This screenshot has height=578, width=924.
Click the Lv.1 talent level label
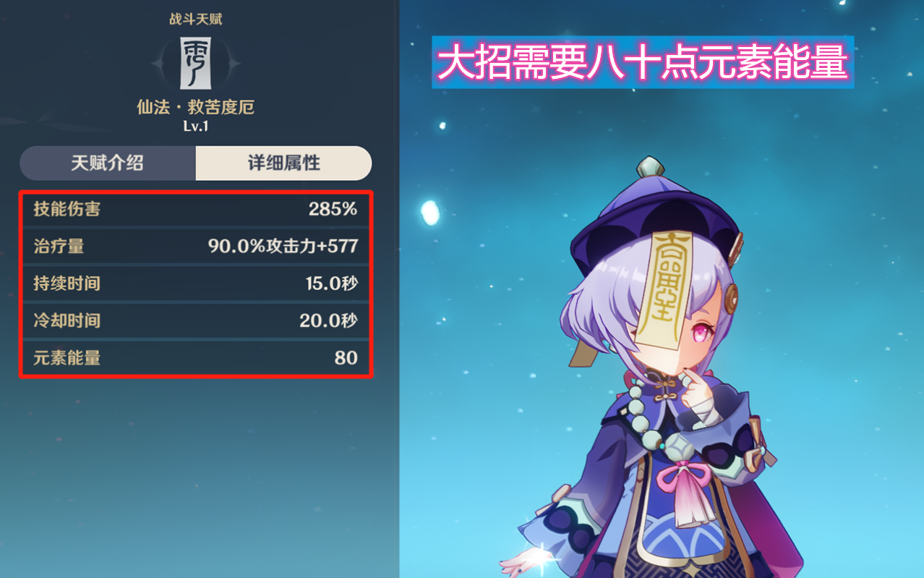coord(195,127)
